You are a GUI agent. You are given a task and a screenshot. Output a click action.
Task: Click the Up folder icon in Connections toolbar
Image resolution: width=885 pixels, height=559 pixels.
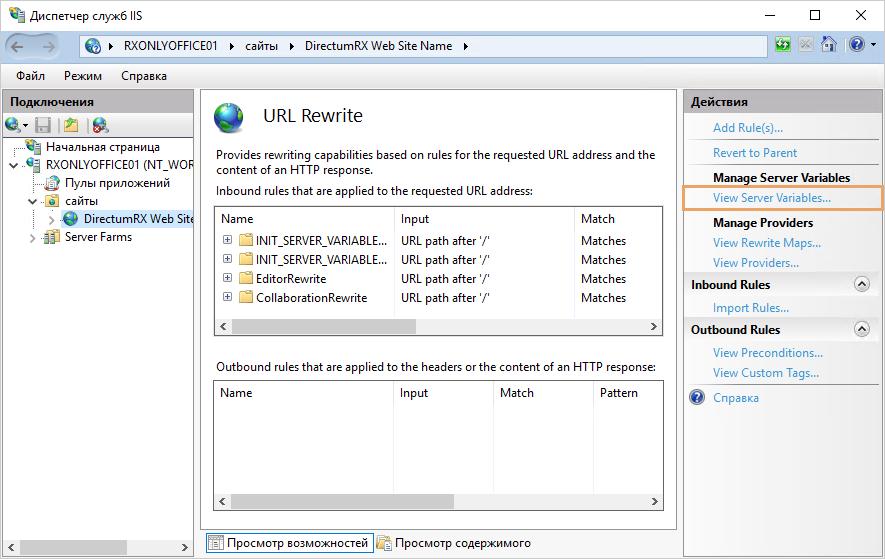point(71,125)
